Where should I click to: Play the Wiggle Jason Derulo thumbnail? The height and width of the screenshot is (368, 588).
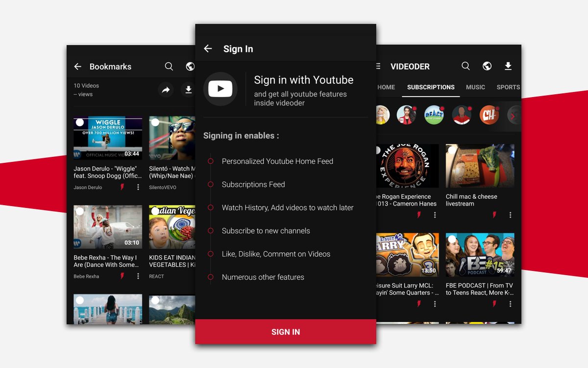click(108, 138)
